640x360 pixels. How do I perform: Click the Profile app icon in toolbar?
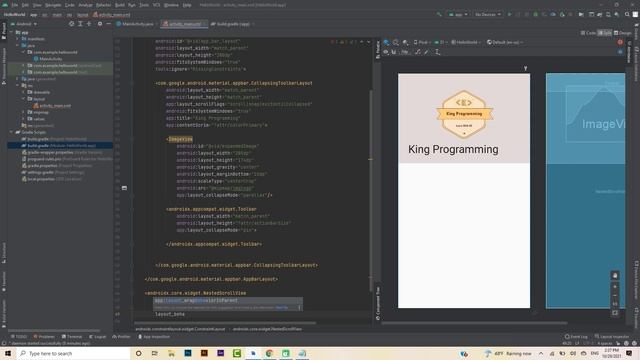553,14
